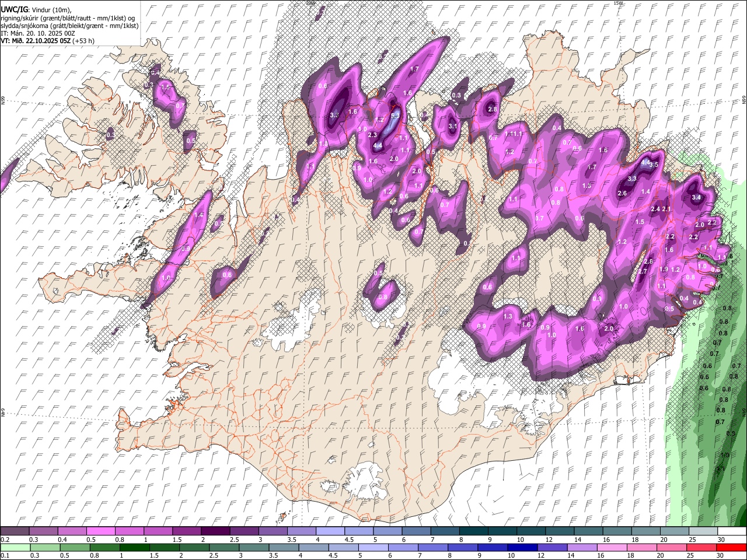
Task: Click the 2.6 value label on the map
Action: pos(622,194)
